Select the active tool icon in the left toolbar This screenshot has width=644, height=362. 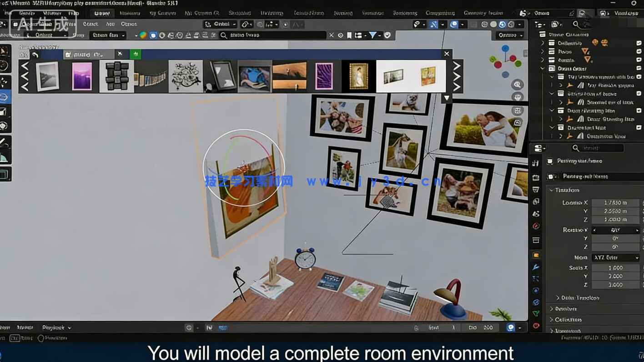(x=5, y=96)
